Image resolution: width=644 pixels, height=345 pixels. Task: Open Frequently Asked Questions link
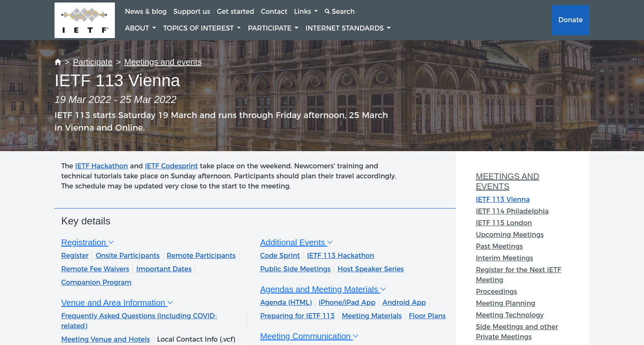coord(139,321)
